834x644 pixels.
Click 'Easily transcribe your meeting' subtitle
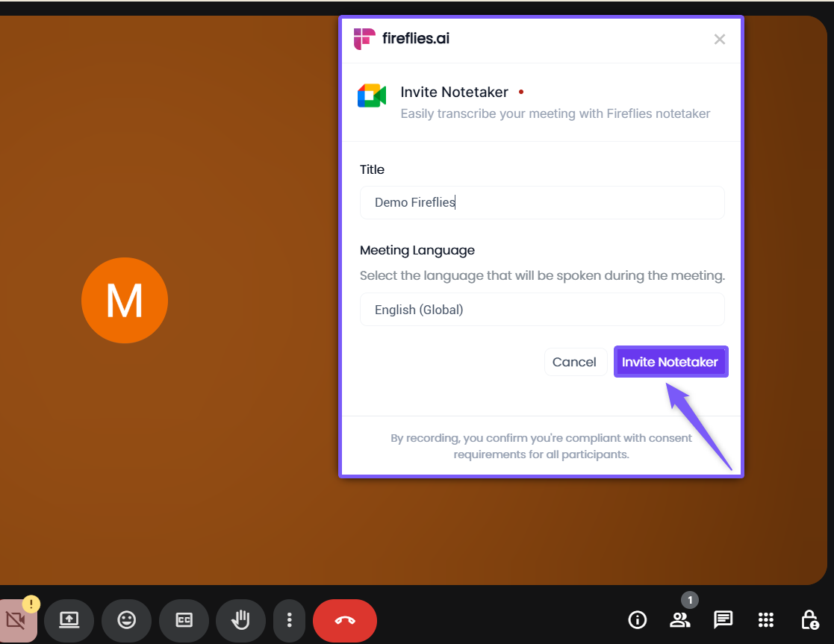click(x=556, y=114)
